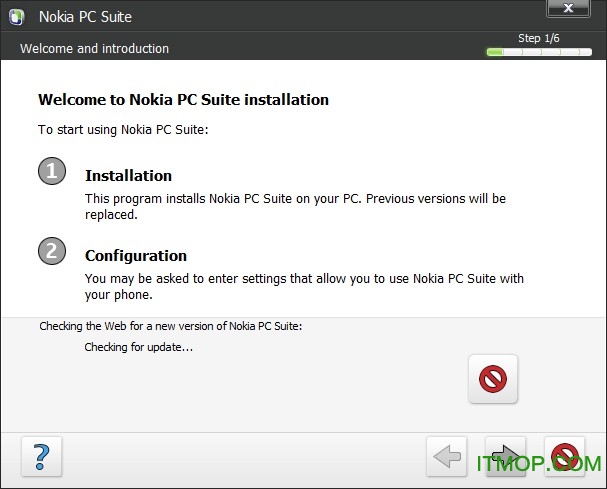This screenshot has height=489, width=607.
Task: Close the installer with the X button
Action: coord(568,8)
